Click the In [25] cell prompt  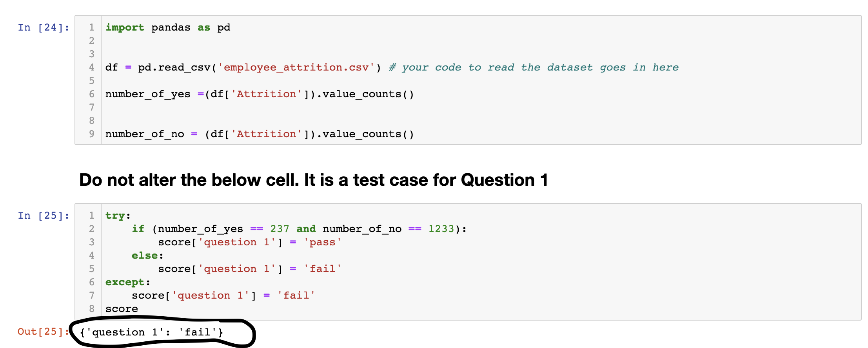[44, 216]
